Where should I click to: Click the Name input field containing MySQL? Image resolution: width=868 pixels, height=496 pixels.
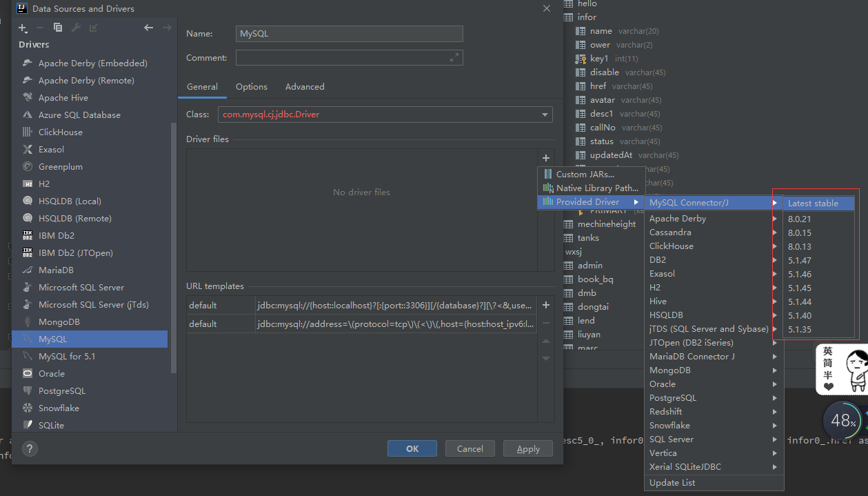(x=350, y=34)
